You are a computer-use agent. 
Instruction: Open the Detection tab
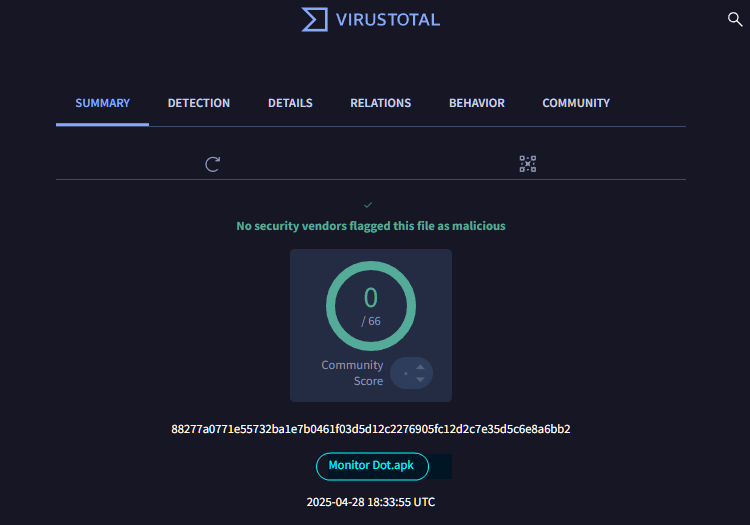[x=199, y=103]
